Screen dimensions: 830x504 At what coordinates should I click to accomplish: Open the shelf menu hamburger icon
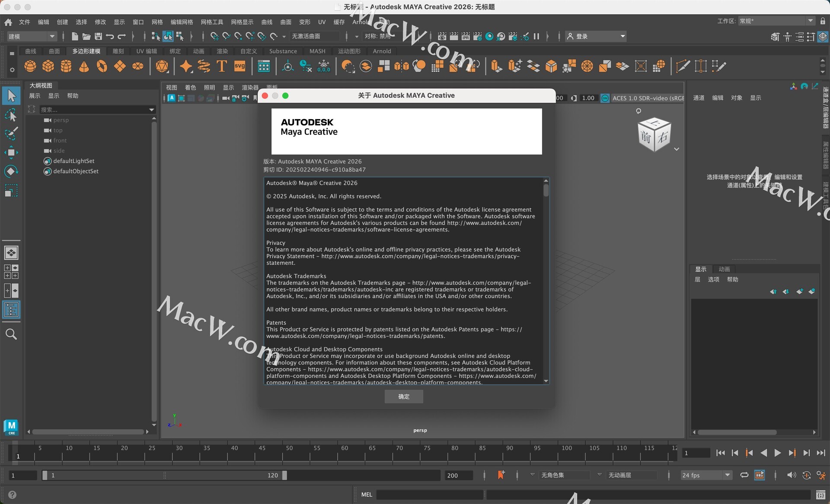click(x=12, y=54)
